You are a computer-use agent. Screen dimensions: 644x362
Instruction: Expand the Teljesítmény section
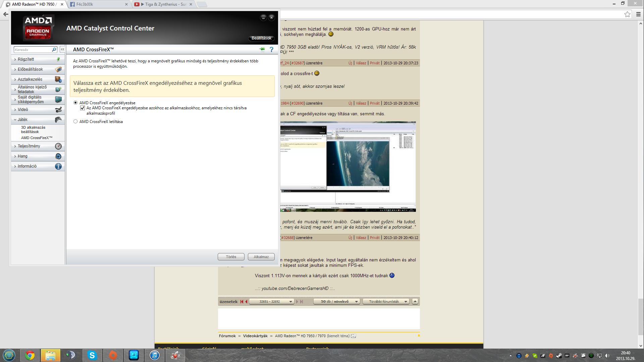[38, 146]
